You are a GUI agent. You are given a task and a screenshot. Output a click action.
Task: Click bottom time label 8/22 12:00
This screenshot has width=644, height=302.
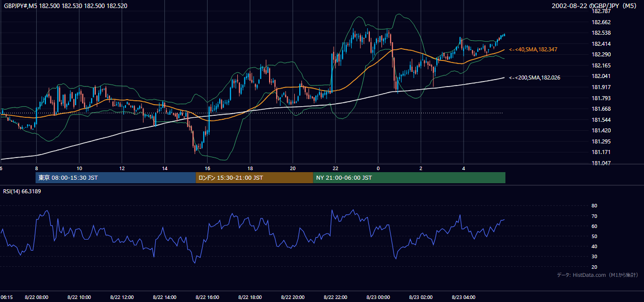(x=122, y=297)
